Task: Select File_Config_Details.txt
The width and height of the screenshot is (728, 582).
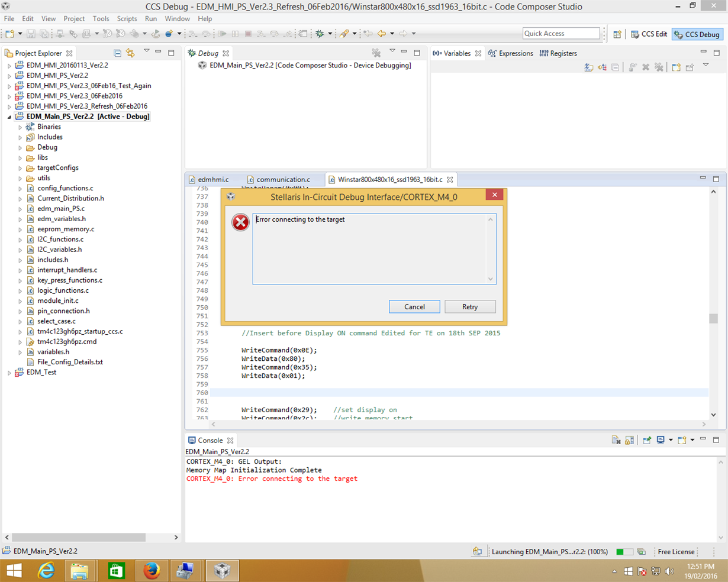Action: click(x=70, y=362)
